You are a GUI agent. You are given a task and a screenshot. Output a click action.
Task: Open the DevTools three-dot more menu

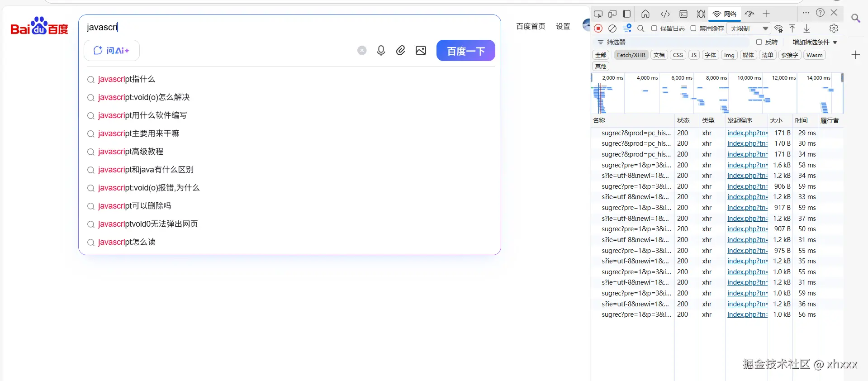pos(806,13)
